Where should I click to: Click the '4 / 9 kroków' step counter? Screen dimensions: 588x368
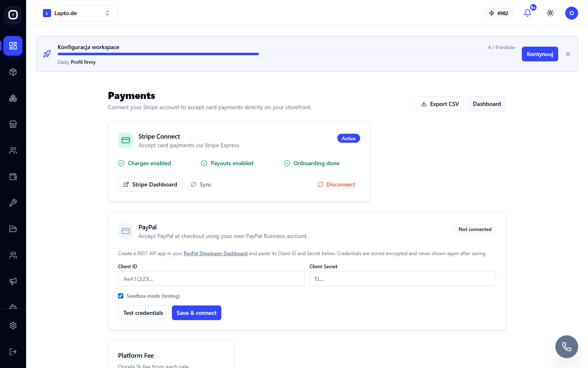(501, 47)
